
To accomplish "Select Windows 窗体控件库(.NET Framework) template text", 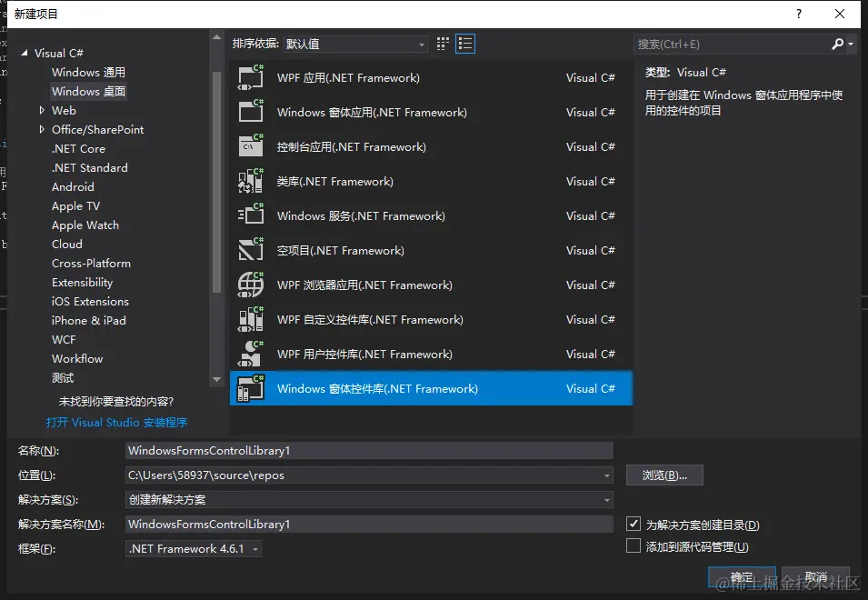I will click(x=377, y=388).
